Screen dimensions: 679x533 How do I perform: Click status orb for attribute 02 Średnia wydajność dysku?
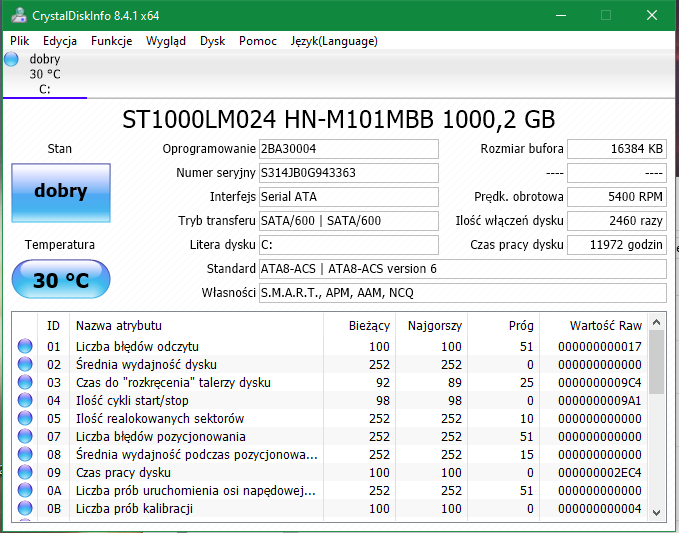coord(25,365)
